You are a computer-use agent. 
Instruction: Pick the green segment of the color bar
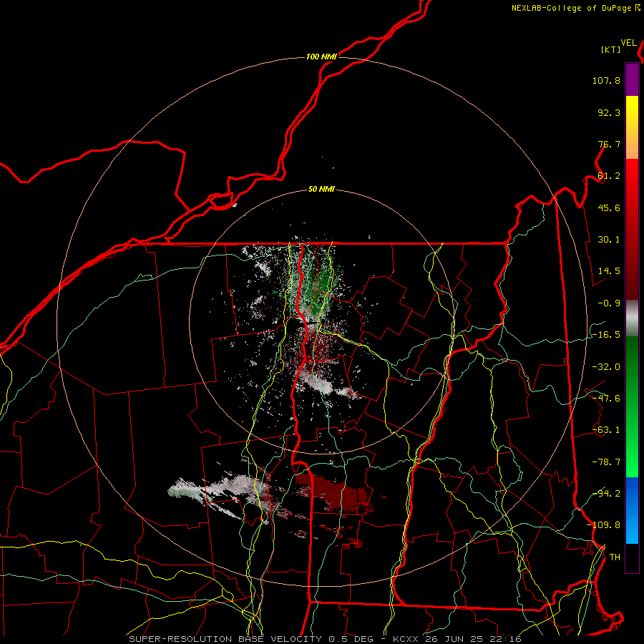[x=632, y=406]
